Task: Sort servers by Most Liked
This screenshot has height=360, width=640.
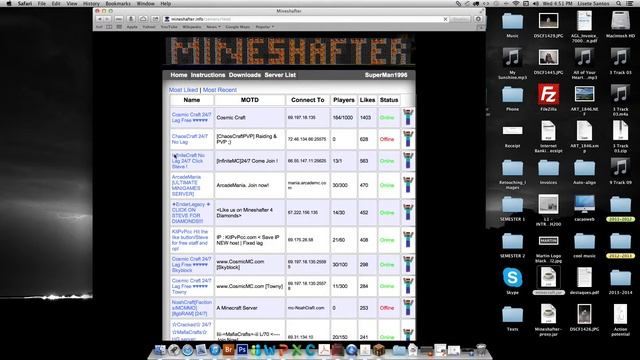Action: [183, 90]
